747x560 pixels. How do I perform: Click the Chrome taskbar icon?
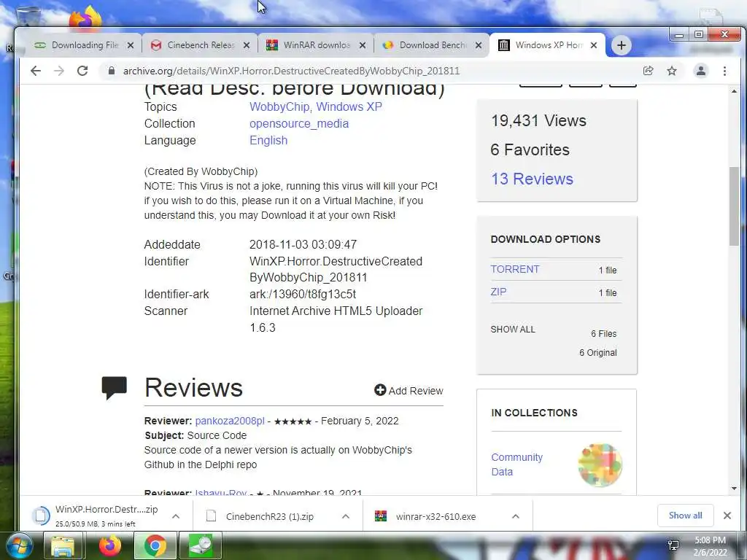(x=155, y=546)
